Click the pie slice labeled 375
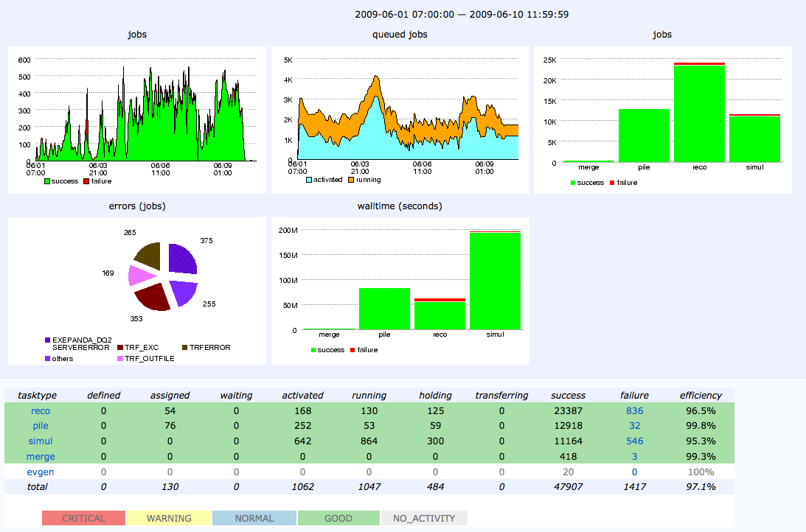The image size is (806, 532). 181,260
